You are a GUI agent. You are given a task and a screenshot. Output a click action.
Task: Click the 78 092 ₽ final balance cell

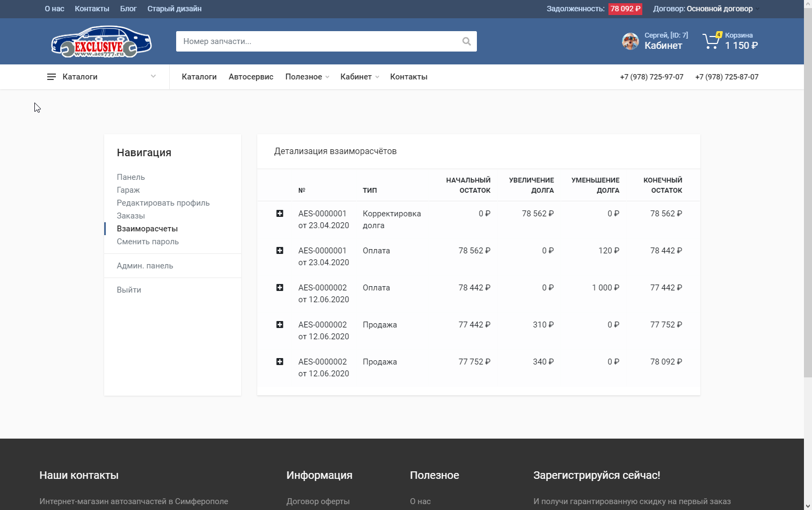[666, 362]
